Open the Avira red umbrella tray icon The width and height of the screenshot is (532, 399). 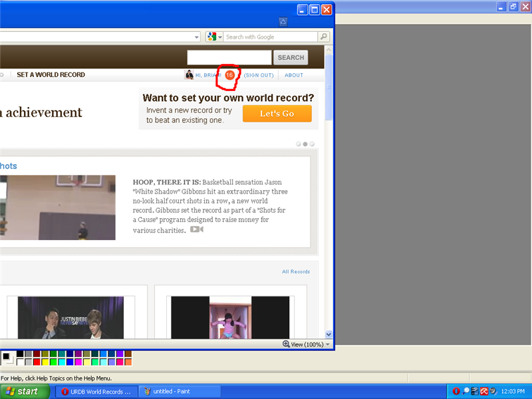coord(484,391)
